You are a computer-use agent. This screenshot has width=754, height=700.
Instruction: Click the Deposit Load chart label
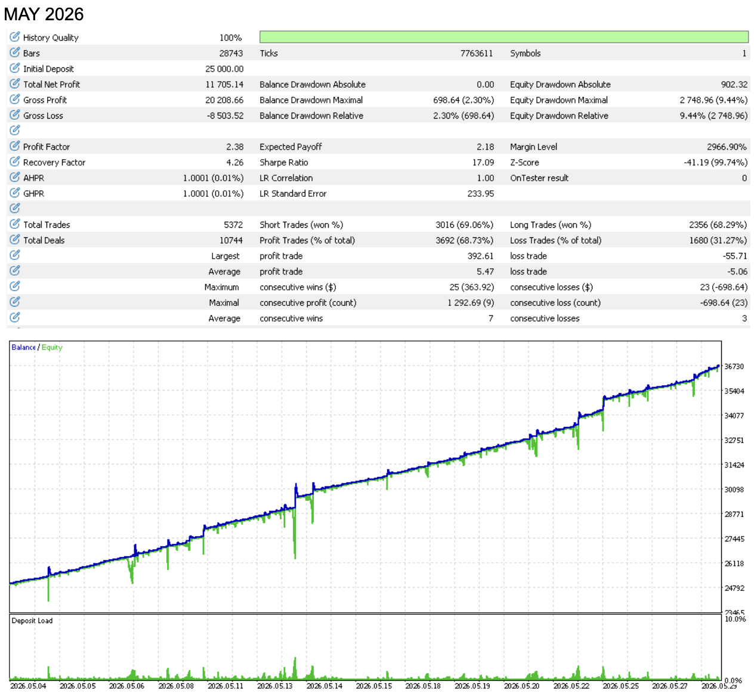point(32,621)
